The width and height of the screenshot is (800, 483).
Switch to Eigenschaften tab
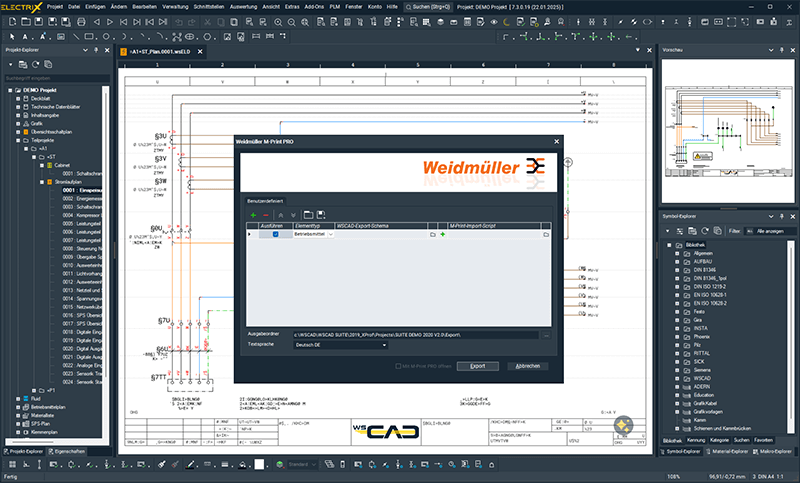coord(67,451)
